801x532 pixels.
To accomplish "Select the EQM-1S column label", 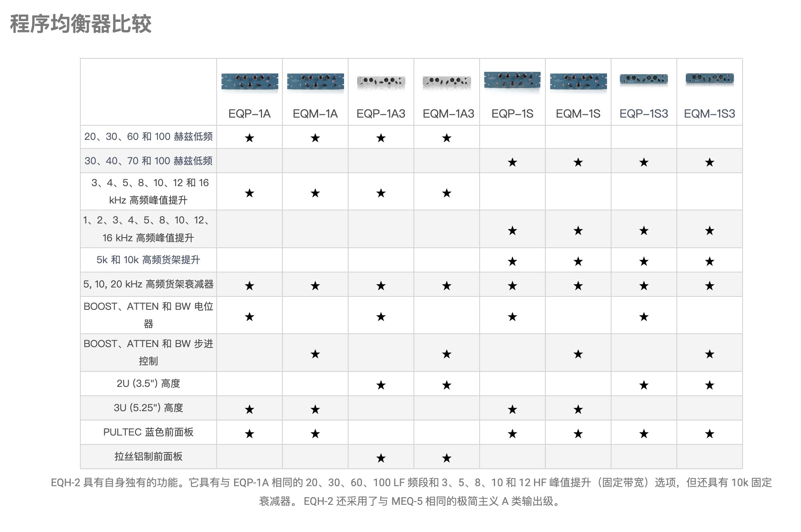I will [x=578, y=114].
